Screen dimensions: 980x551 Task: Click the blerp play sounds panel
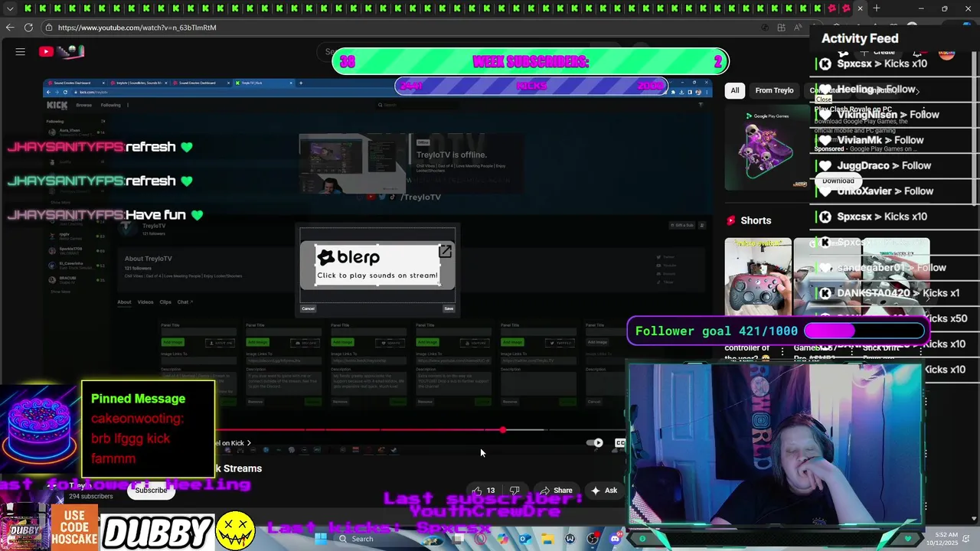click(x=377, y=266)
